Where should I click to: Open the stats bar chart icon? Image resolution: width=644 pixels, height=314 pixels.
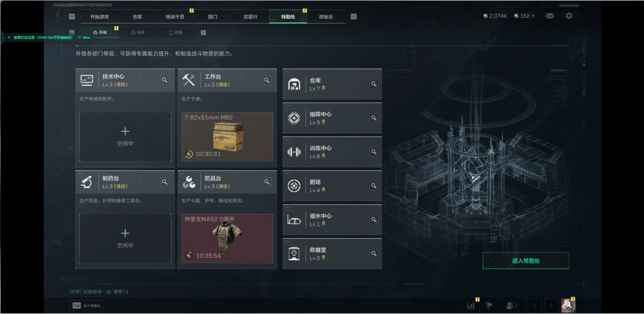point(471,305)
